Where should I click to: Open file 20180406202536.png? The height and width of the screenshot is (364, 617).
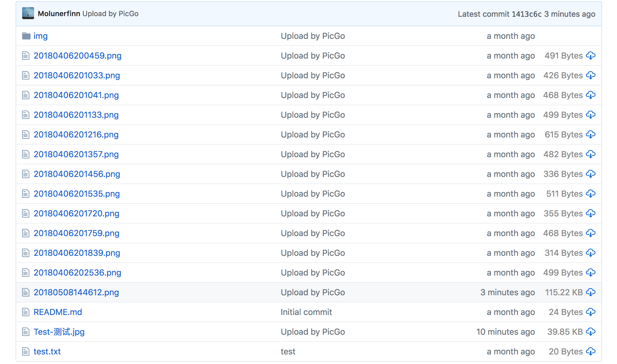77,273
